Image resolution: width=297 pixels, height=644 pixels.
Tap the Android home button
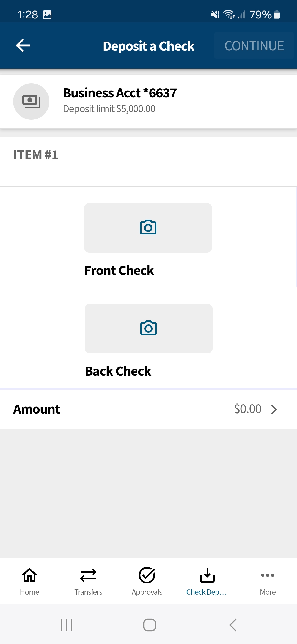click(150, 625)
